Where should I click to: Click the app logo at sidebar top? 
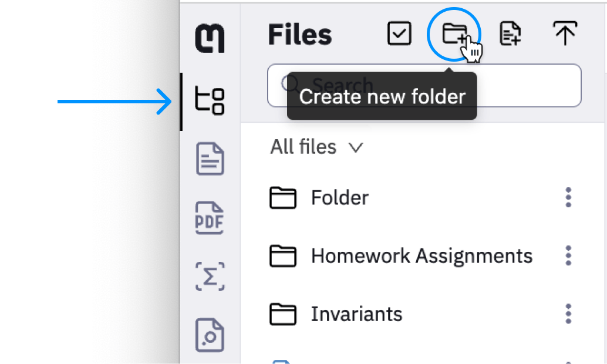(210, 36)
